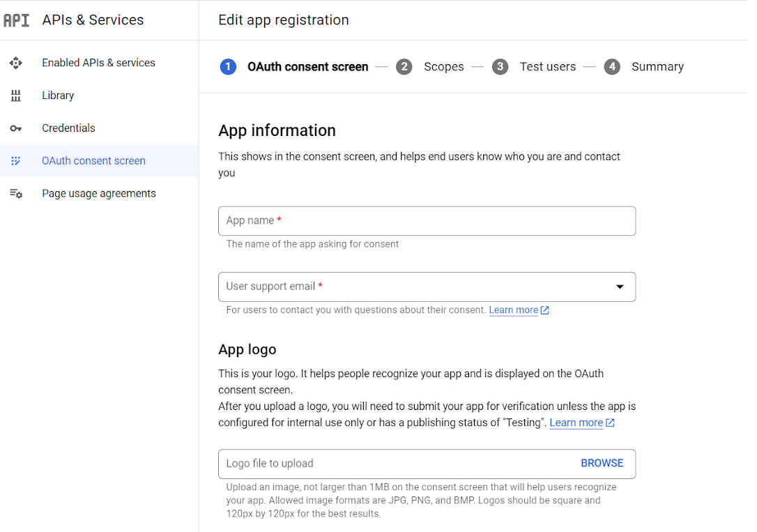Click the API logo icon

(17, 20)
